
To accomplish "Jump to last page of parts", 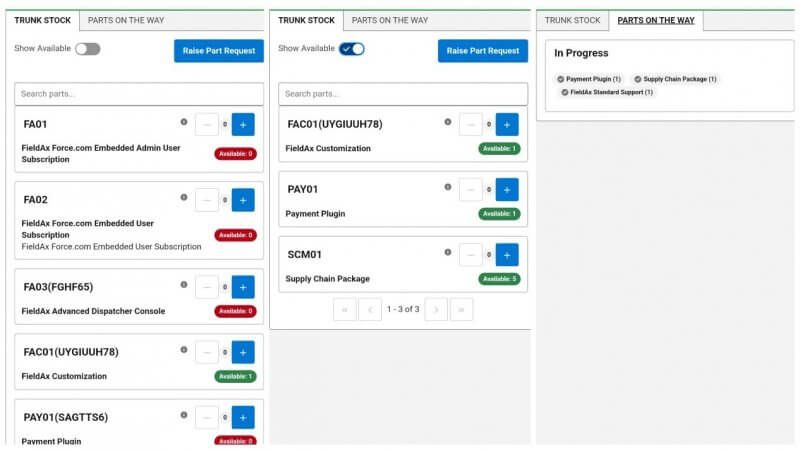I will click(461, 310).
